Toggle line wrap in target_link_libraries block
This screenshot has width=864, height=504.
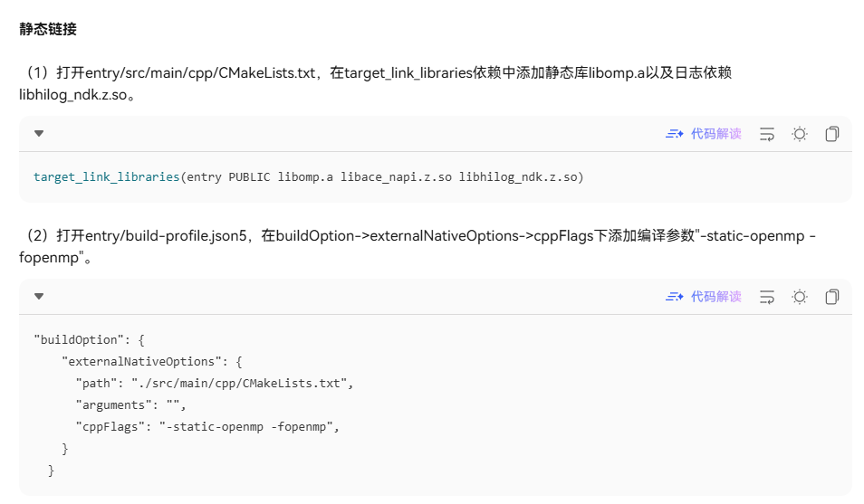[x=767, y=134]
